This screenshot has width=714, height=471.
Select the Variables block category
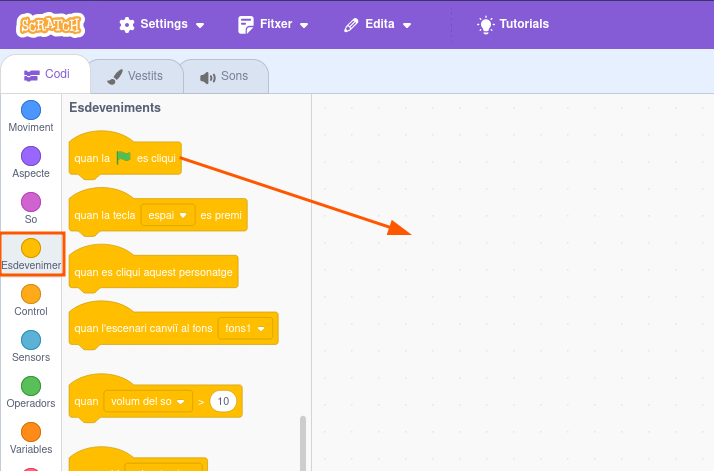click(x=31, y=439)
